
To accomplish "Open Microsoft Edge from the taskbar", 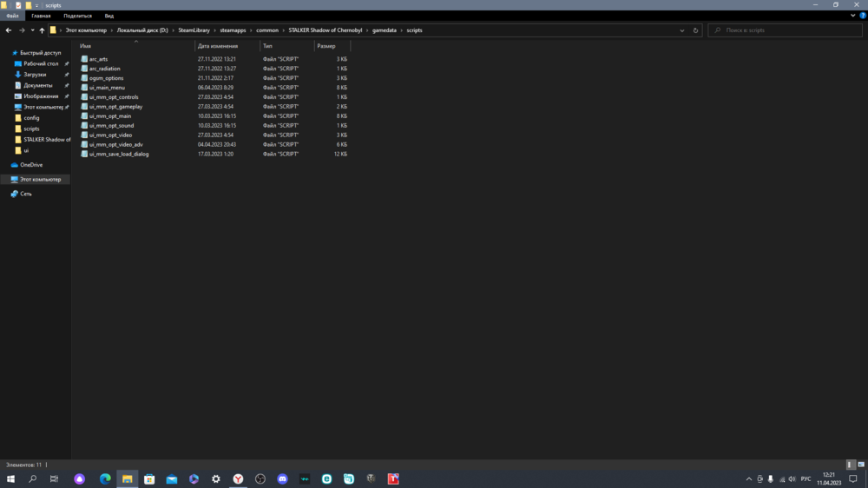I will (105, 478).
